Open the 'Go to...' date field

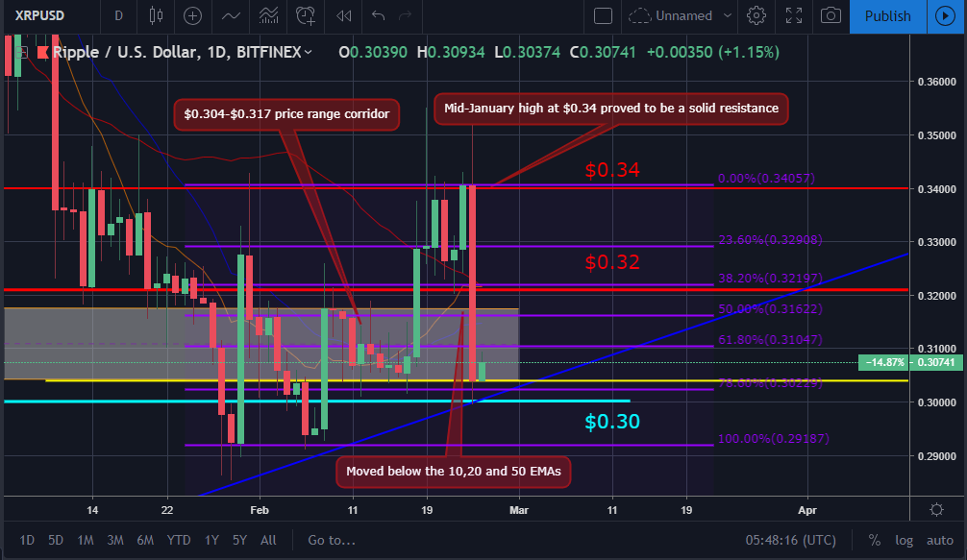[x=331, y=540]
